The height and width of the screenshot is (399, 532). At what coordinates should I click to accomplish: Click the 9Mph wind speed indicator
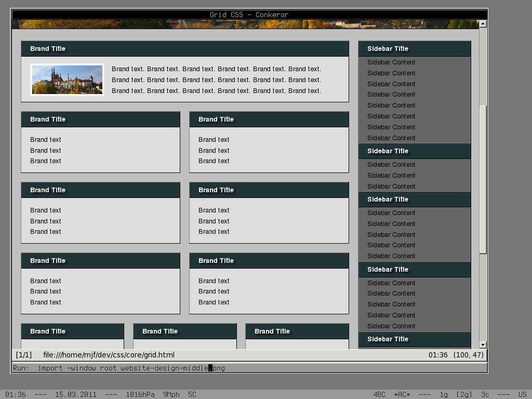171,394
